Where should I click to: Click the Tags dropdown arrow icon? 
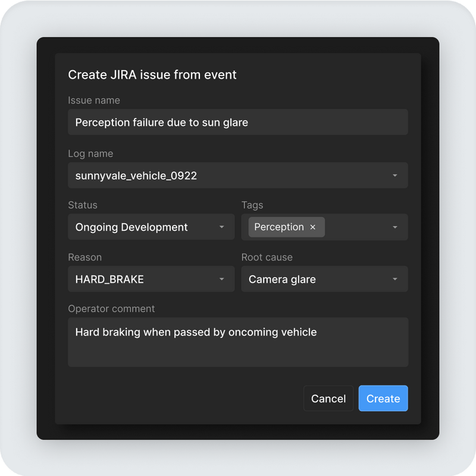[x=394, y=227]
